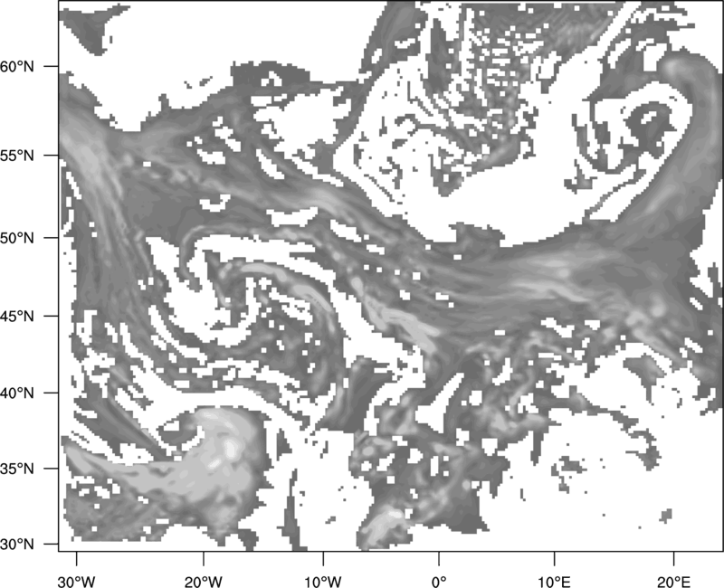The image size is (724, 588).
Task: Click the 0° longitude label
Action: coord(439,582)
